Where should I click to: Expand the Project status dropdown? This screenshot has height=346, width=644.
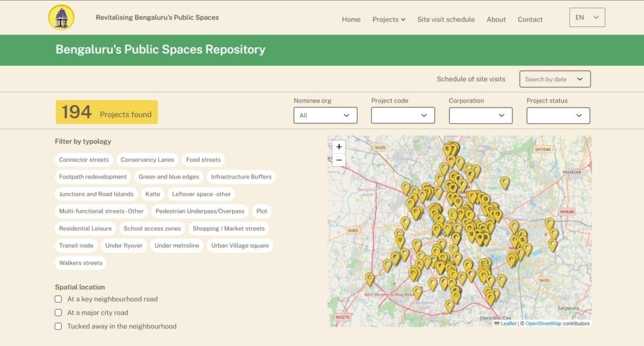(x=558, y=116)
